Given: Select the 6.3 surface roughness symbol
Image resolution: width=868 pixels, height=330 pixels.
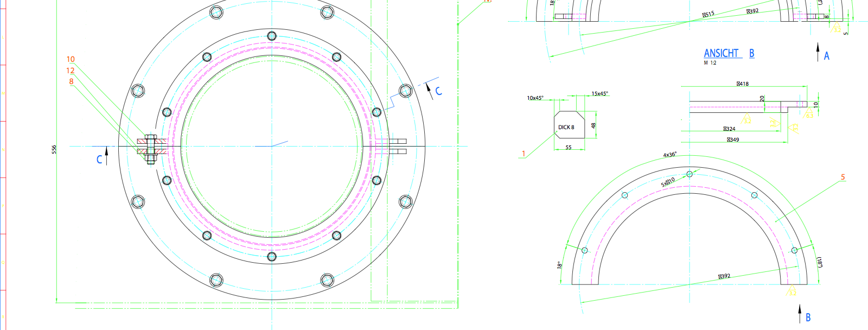Looking at the screenshot, I should click(809, 114).
